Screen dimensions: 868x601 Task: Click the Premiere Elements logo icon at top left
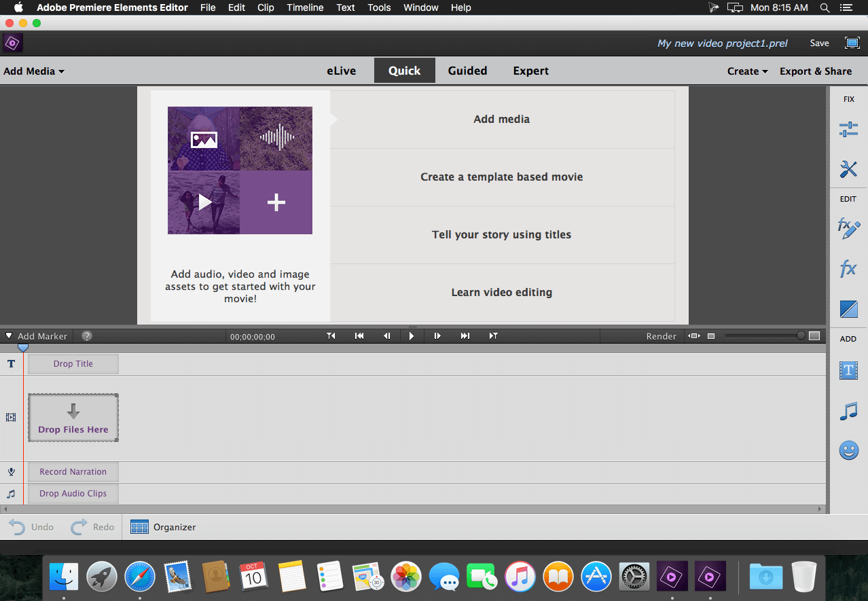tap(13, 43)
